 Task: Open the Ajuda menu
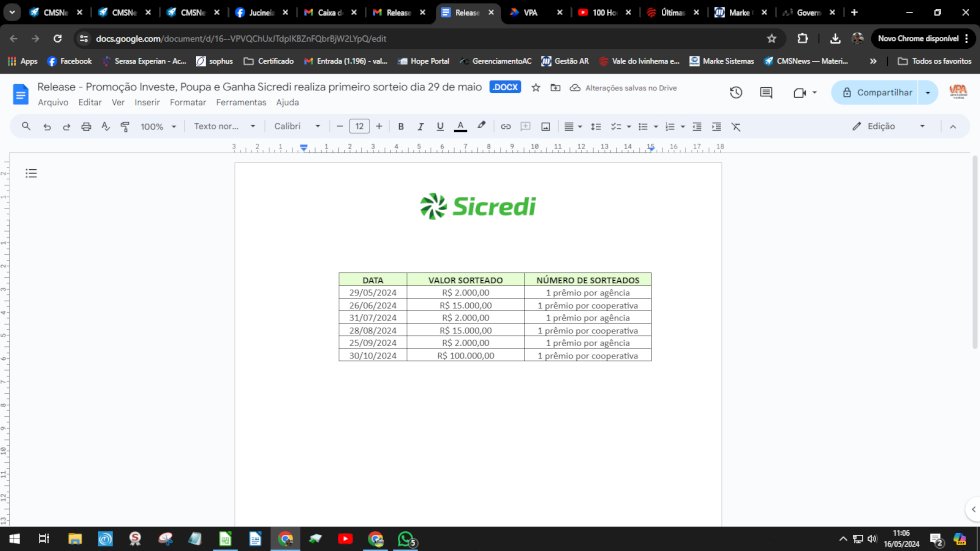[x=288, y=102]
